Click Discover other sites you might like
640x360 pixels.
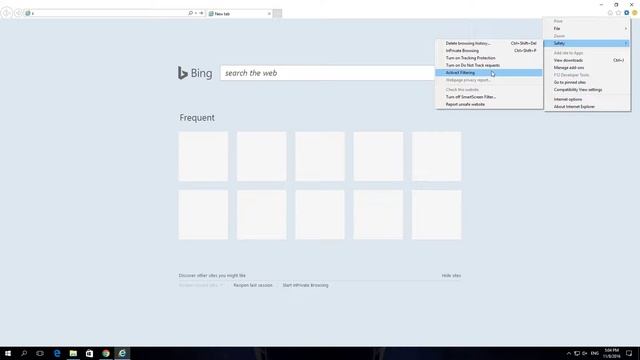(x=212, y=276)
